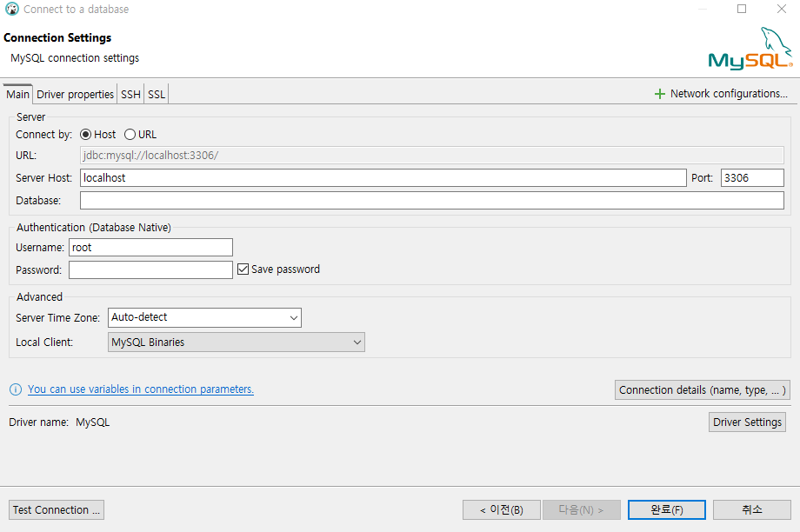This screenshot has width=800, height=532.
Task: Click the Server Host input field
Action: (x=383, y=177)
